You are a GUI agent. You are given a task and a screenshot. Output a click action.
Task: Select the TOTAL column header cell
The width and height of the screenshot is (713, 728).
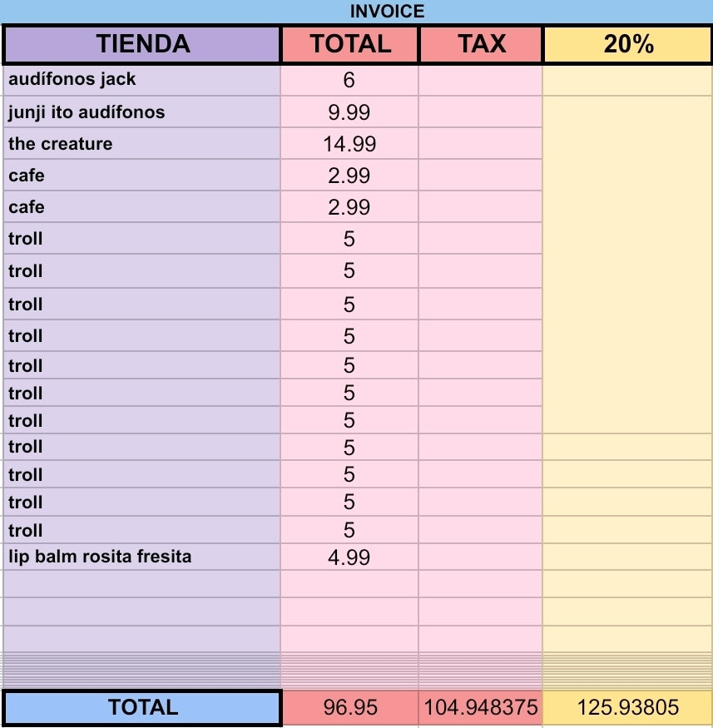point(350,44)
